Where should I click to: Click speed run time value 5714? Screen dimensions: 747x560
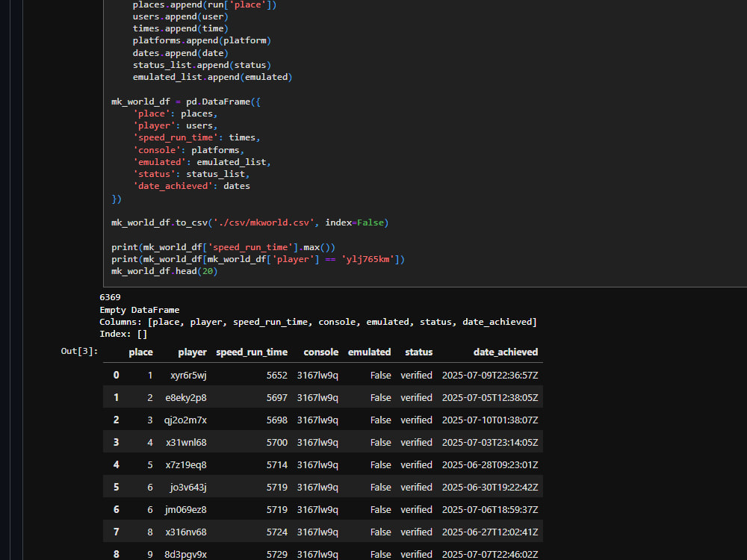pyautogui.click(x=277, y=464)
